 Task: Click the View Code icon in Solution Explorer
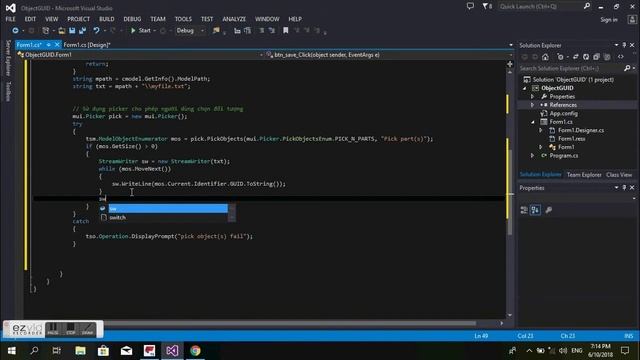click(x=621, y=57)
